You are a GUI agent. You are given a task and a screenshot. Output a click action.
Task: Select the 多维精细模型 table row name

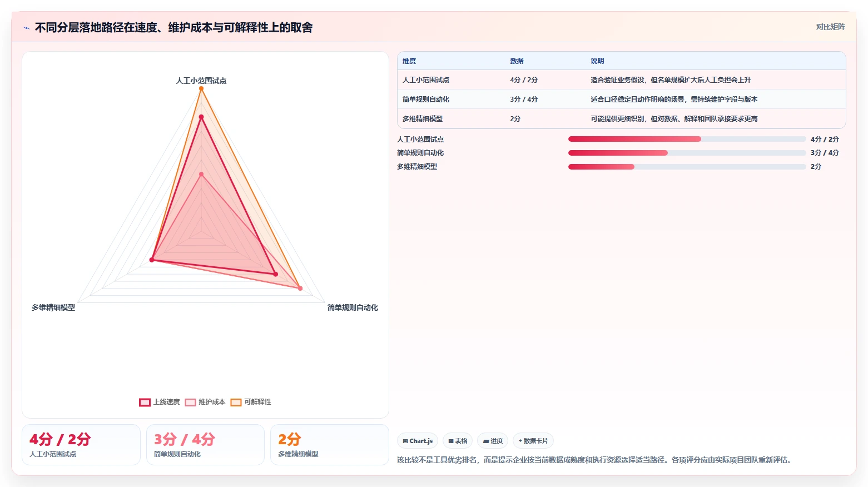pyautogui.click(x=423, y=119)
